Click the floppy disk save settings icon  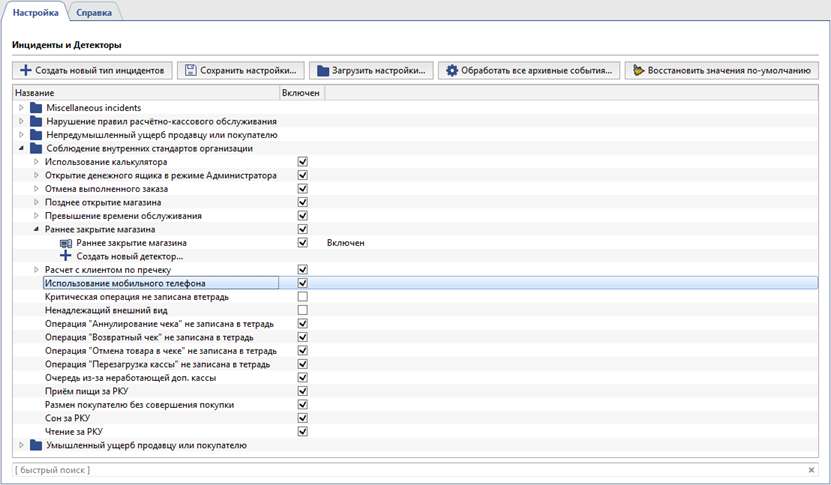pos(190,71)
